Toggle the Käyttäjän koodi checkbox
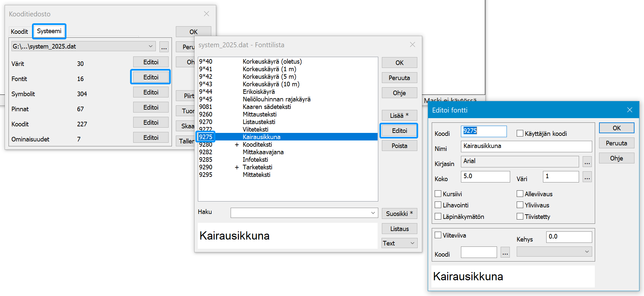Viewport: 644px width, 296px height. [x=520, y=133]
